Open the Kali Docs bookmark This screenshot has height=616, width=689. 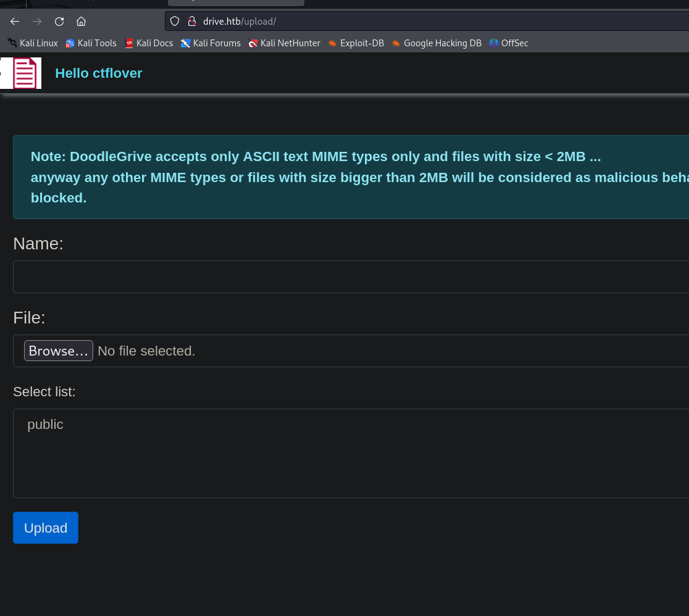pos(149,43)
